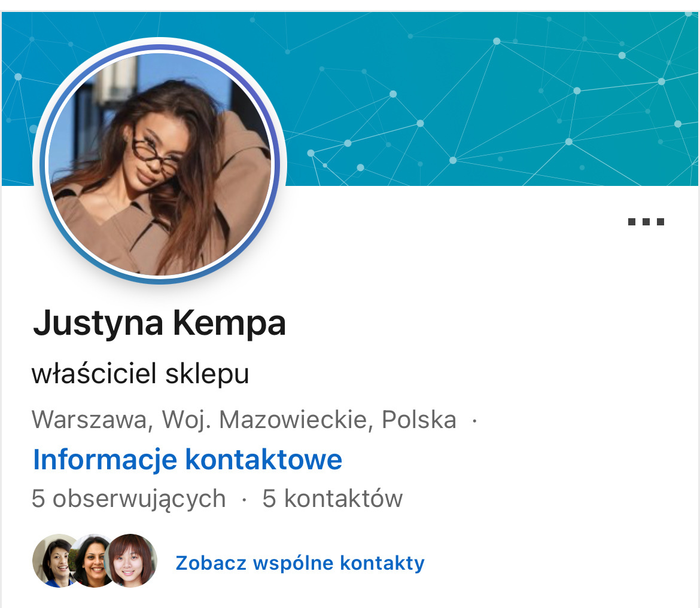Open the mutual contact avatar wearing a blue top
The image size is (700, 608).
[x=54, y=561]
